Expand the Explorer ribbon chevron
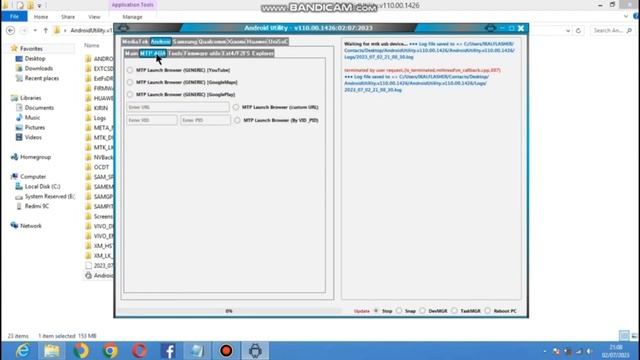The image size is (640, 360). pos(626,17)
